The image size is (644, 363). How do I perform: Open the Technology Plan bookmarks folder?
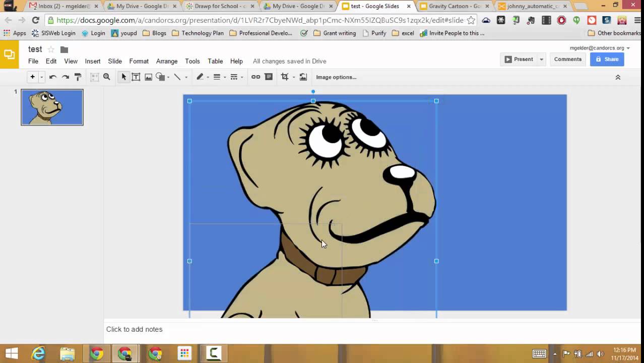(x=198, y=33)
